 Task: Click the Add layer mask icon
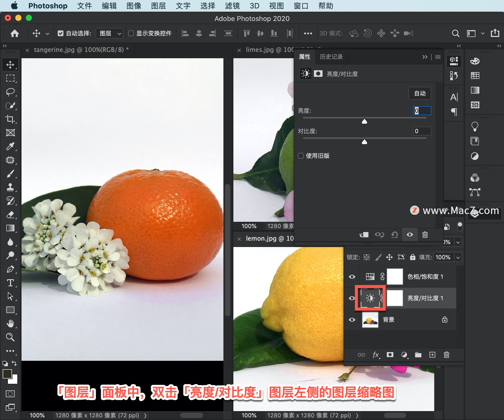pos(390,355)
